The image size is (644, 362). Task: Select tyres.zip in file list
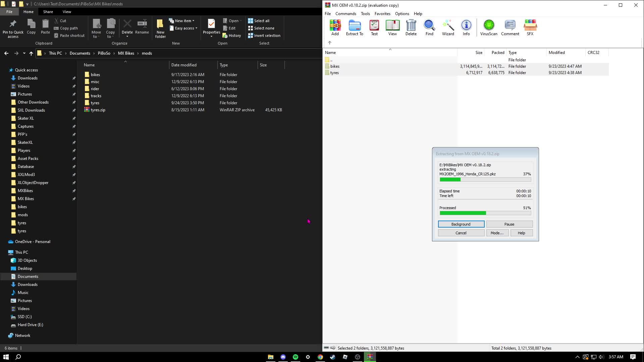(x=98, y=110)
